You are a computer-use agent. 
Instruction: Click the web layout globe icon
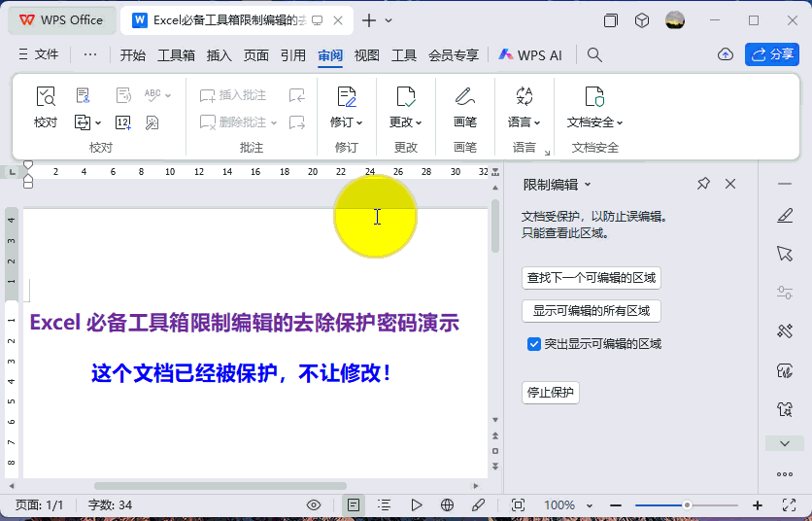pos(447,505)
